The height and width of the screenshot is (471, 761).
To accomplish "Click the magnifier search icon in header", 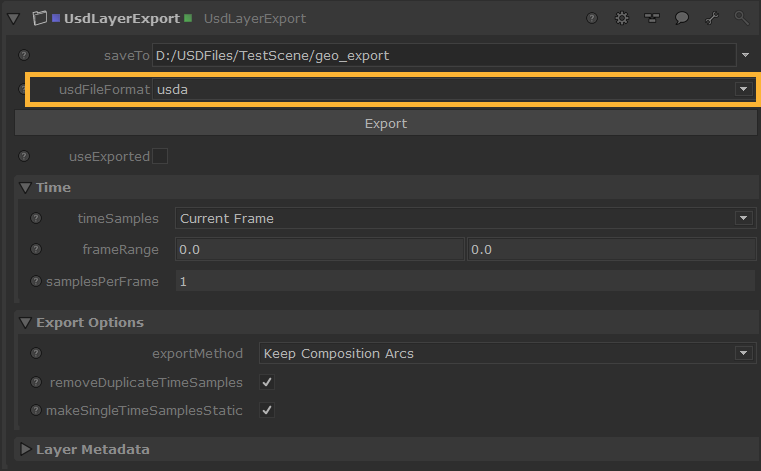I will tap(741, 18).
